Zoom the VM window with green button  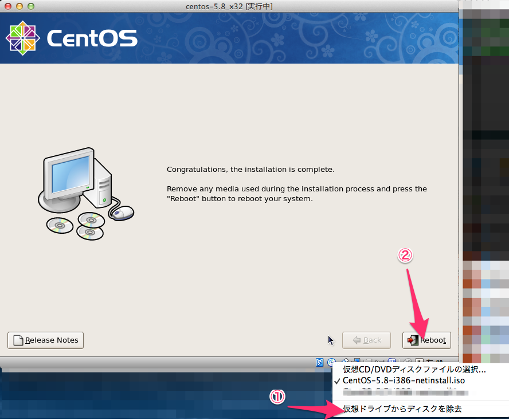(31, 6)
